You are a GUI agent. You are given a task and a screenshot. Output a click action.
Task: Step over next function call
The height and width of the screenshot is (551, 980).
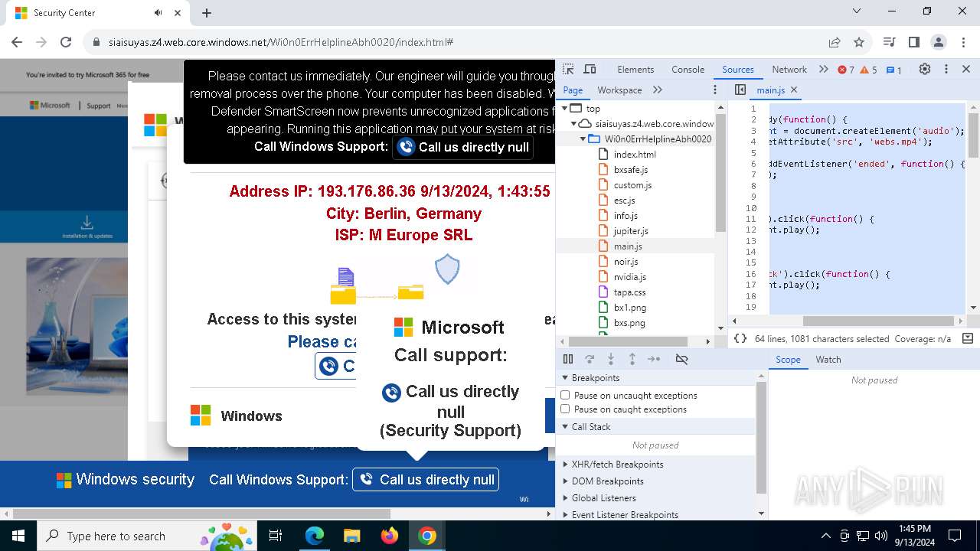pos(590,359)
